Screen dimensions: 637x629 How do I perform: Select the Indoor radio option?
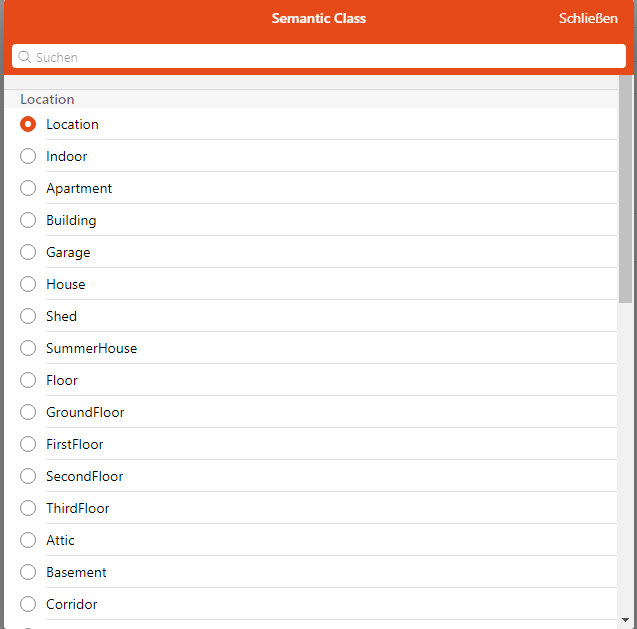28,156
